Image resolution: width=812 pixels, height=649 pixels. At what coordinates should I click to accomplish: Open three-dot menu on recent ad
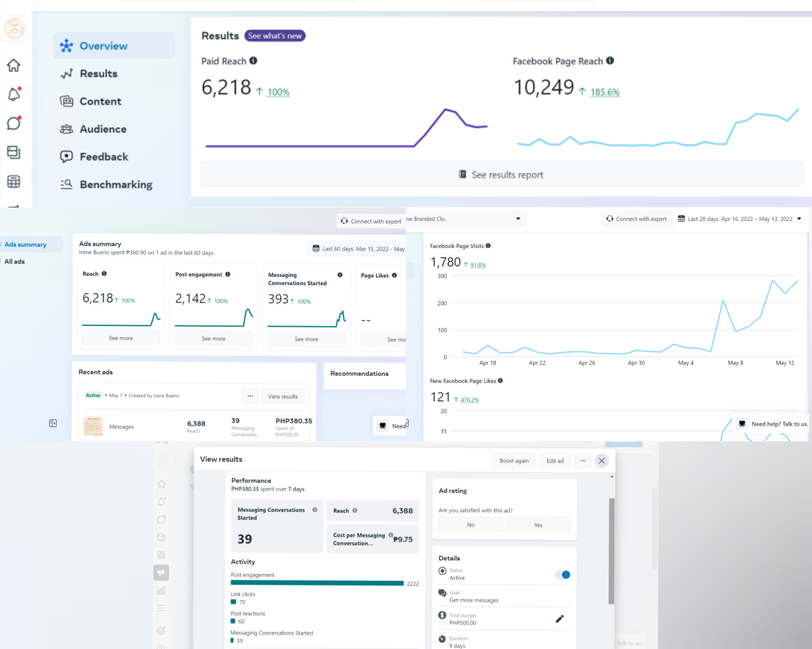[x=250, y=396]
